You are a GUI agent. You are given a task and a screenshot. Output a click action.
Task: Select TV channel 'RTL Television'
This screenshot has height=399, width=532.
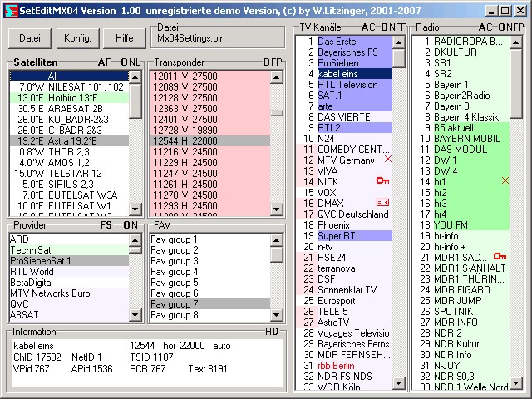pos(344,85)
